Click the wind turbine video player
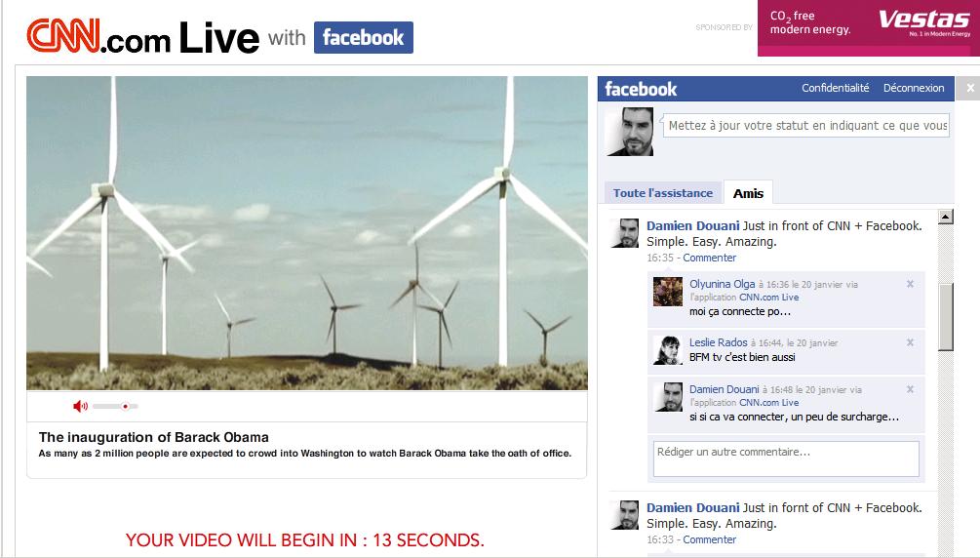This screenshot has height=558, width=980. pyautogui.click(x=307, y=233)
